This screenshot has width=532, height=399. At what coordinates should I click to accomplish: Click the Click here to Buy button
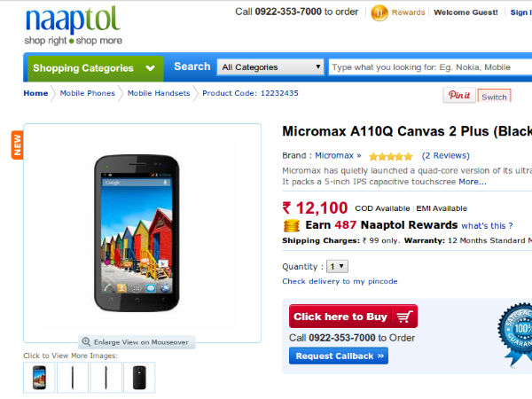[353, 317]
